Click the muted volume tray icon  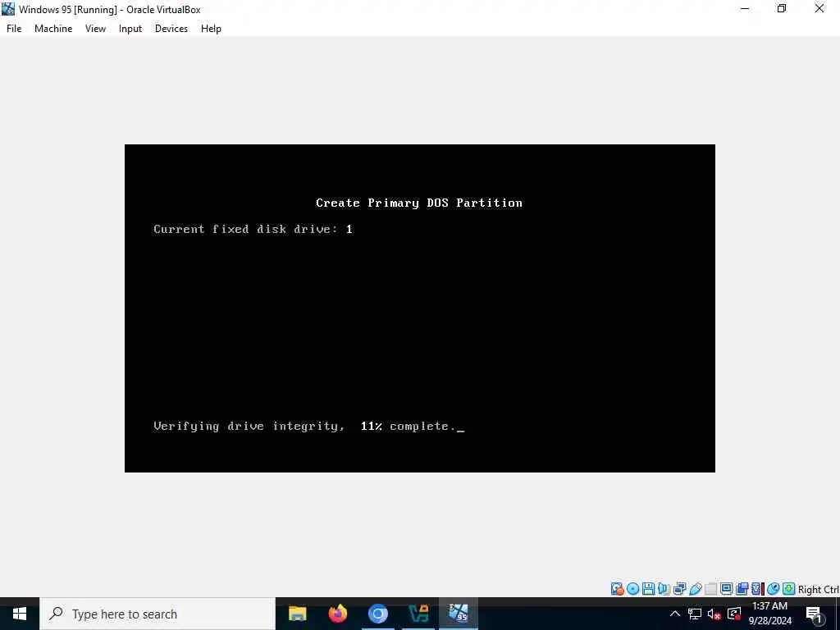point(714,614)
